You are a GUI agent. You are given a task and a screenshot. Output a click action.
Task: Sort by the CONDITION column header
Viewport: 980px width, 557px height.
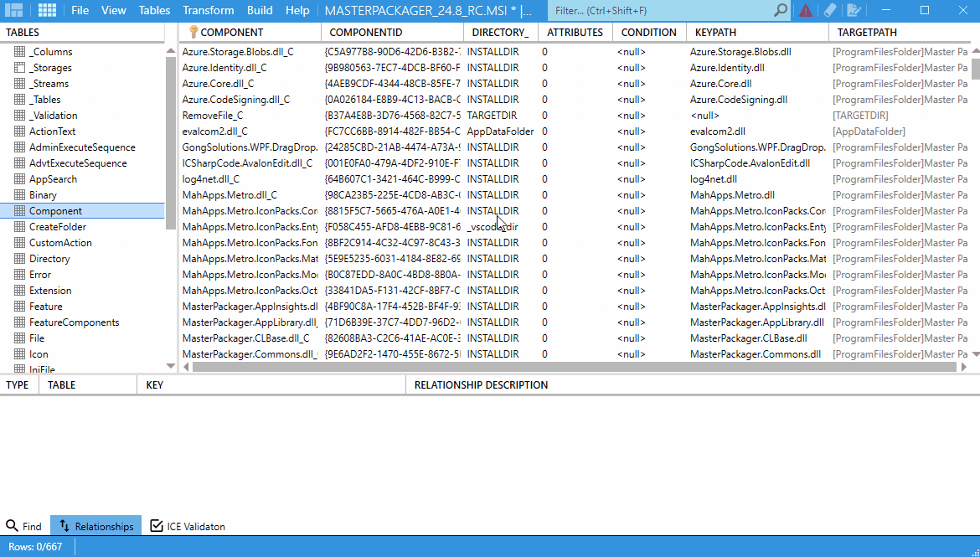tap(649, 33)
